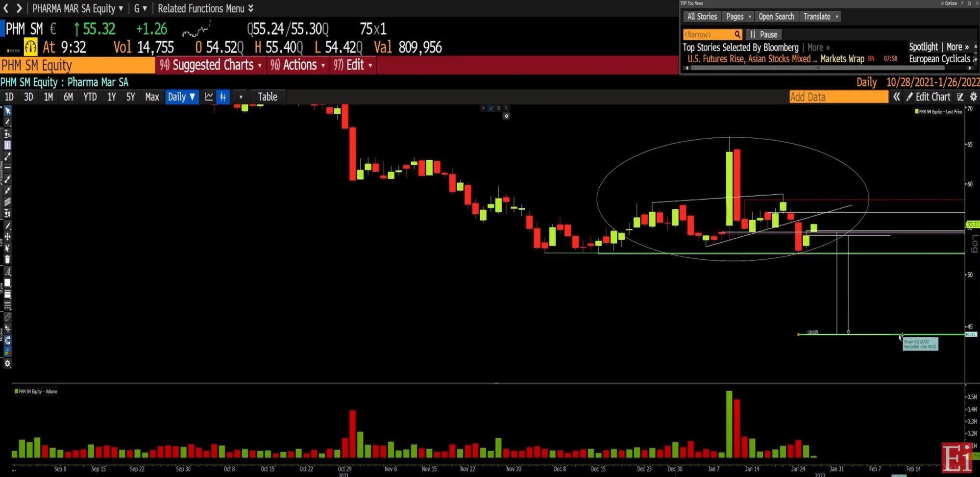This screenshot has width=980, height=477.
Task: Click the yellow delayed-quote clock icon
Action: pyautogui.click(x=30, y=47)
